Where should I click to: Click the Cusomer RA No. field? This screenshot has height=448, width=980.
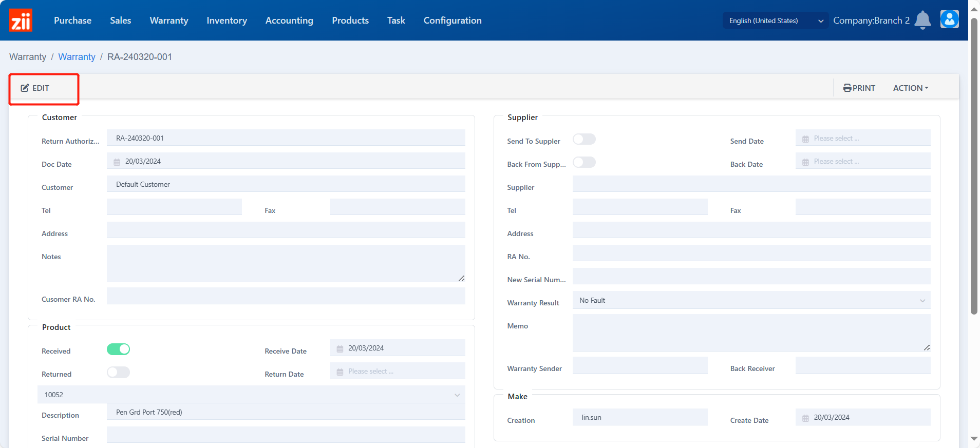click(286, 296)
